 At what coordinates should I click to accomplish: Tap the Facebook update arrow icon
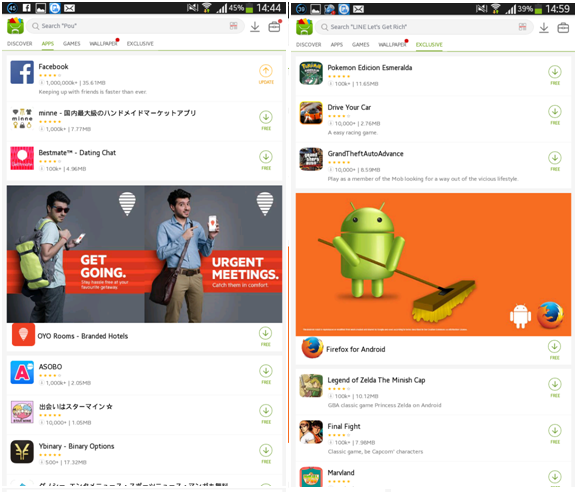(x=266, y=71)
